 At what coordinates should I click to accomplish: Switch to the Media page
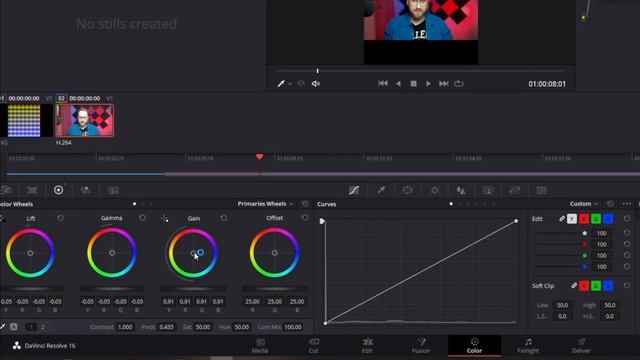point(260,346)
